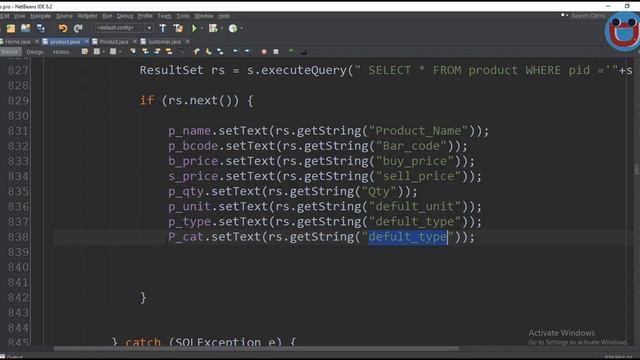Viewport: 640px width, 360px height.
Task: Open the default config dropdown
Action: coord(124,28)
